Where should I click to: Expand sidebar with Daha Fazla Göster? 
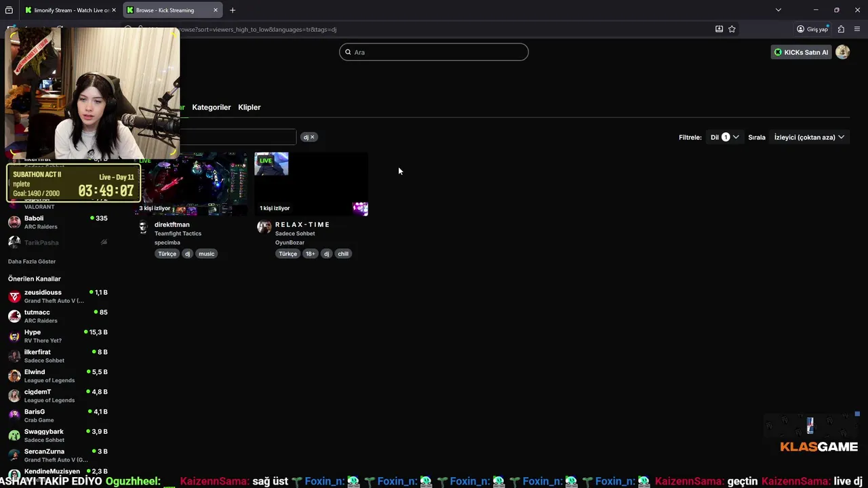(x=32, y=262)
